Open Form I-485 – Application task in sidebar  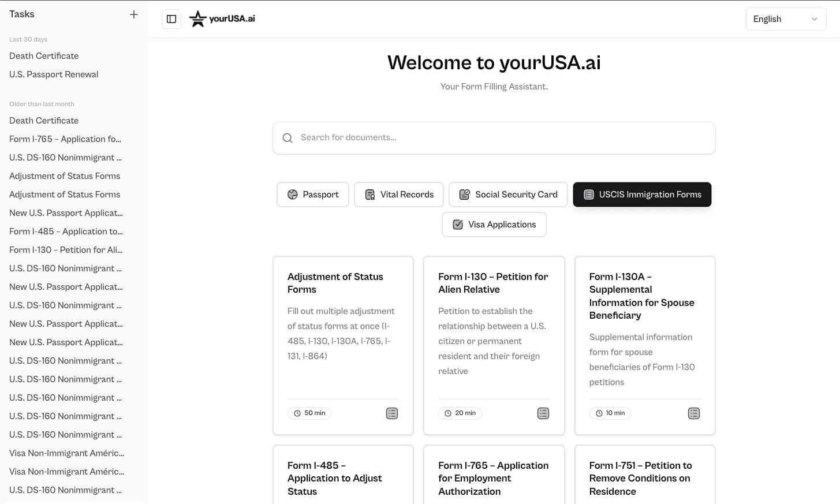(66, 232)
